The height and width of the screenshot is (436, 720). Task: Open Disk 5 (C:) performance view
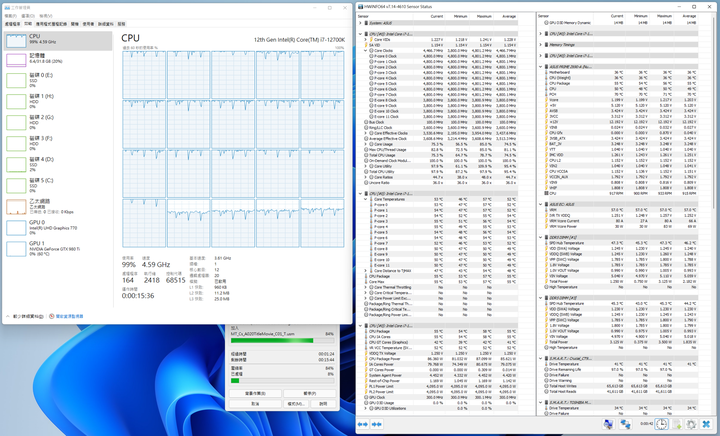pos(58,185)
